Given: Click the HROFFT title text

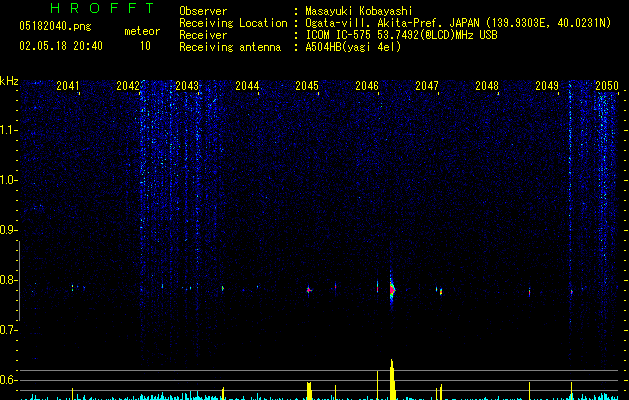Looking at the screenshot, I should point(102,8).
